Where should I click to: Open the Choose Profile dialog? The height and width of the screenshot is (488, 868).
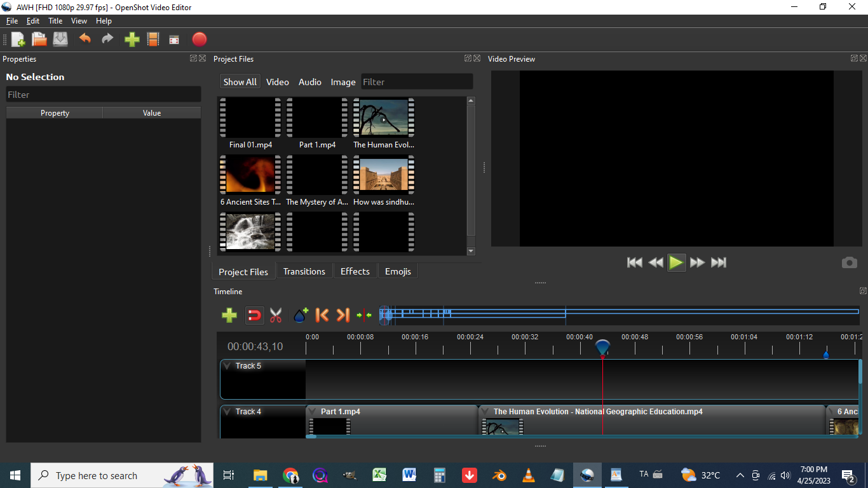153,39
